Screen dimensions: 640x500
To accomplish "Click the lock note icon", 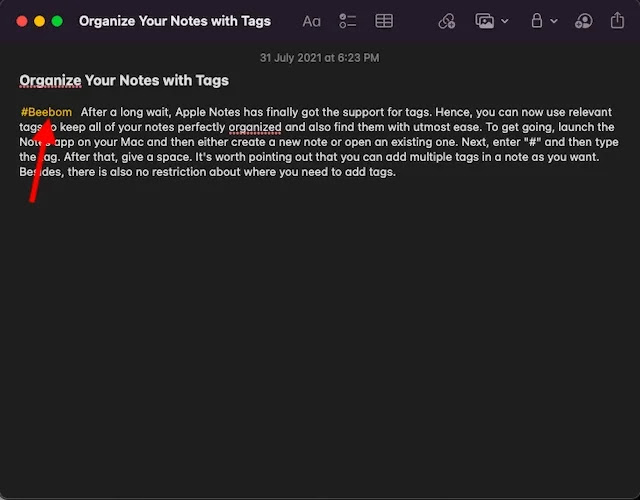I will [x=537, y=20].
